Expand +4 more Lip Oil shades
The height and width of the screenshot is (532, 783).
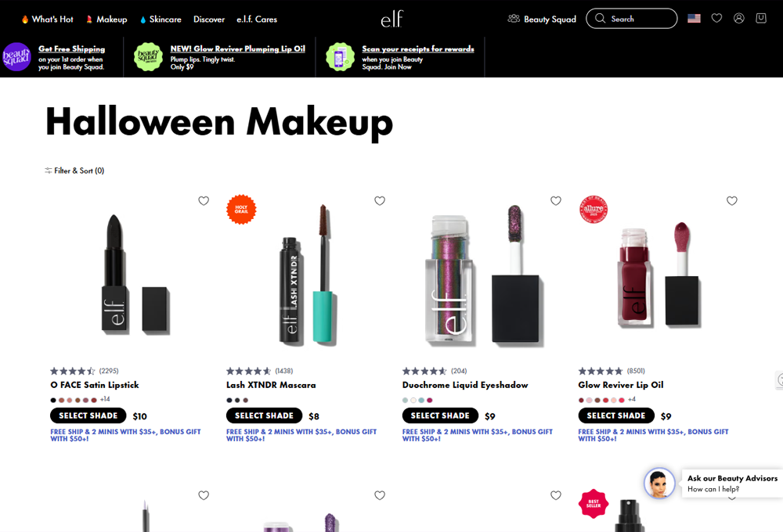tap(632, 399)
